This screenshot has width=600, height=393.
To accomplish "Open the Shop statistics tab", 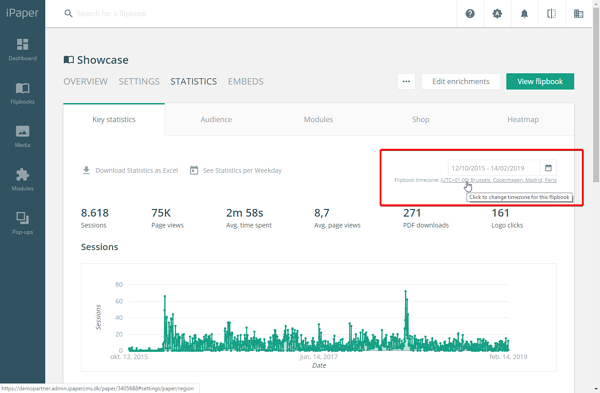I will tap(421, 119).
